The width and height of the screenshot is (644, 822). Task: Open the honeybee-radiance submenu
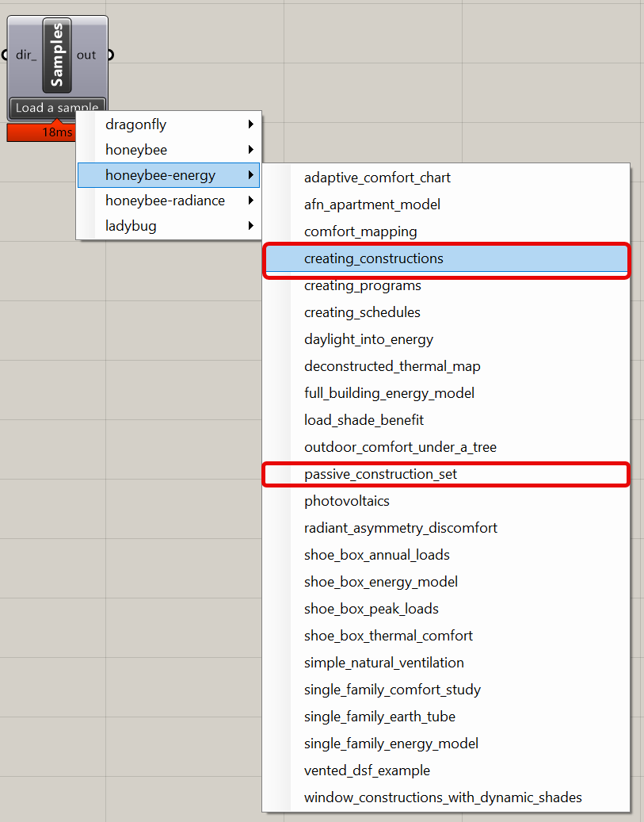coord(169,201)
